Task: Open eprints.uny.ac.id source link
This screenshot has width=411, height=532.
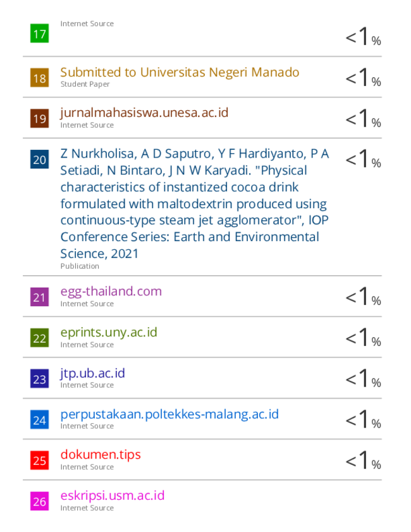Action: click(109, 332)
